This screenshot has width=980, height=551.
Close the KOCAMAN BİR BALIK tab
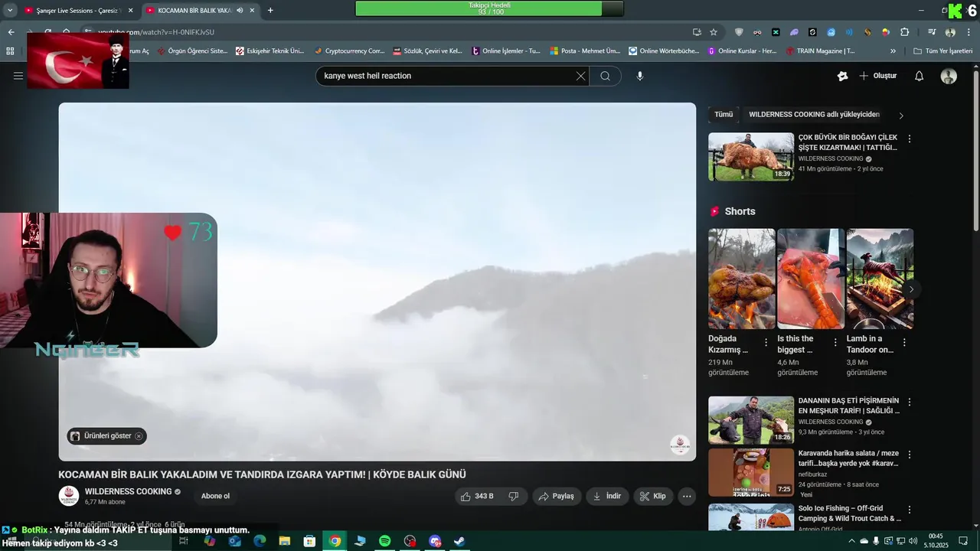[252, 11]
